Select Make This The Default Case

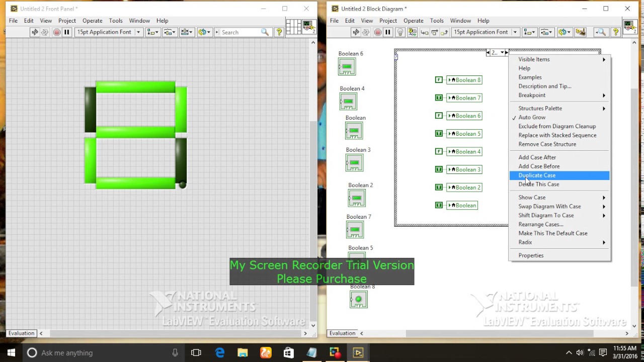click(559, 233)
